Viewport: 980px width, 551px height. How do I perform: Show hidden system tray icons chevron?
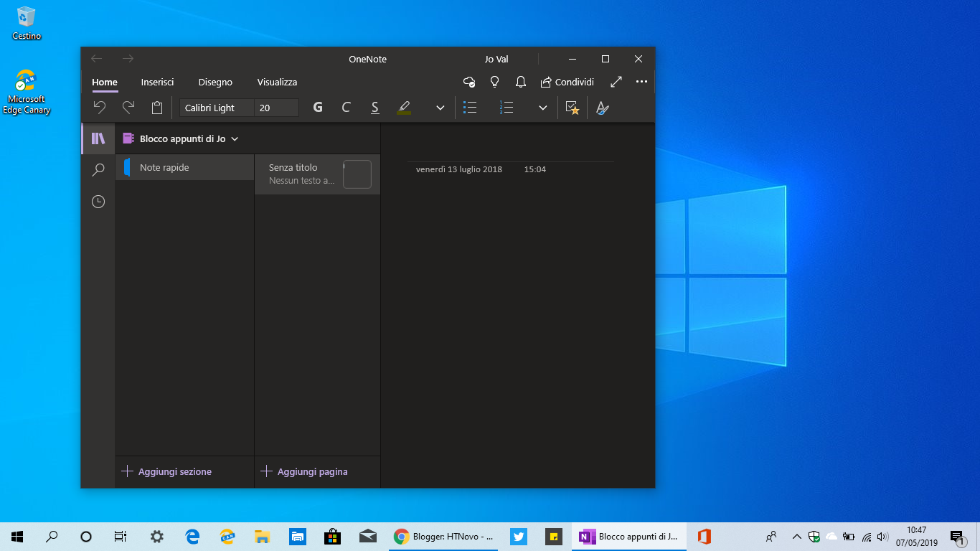coord(796,536)
